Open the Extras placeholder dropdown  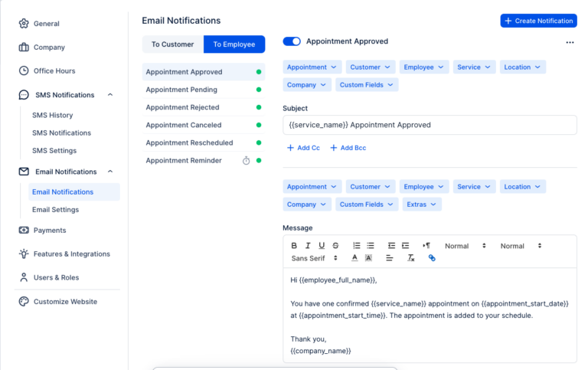pyautogui.click(x=422, y=205)
